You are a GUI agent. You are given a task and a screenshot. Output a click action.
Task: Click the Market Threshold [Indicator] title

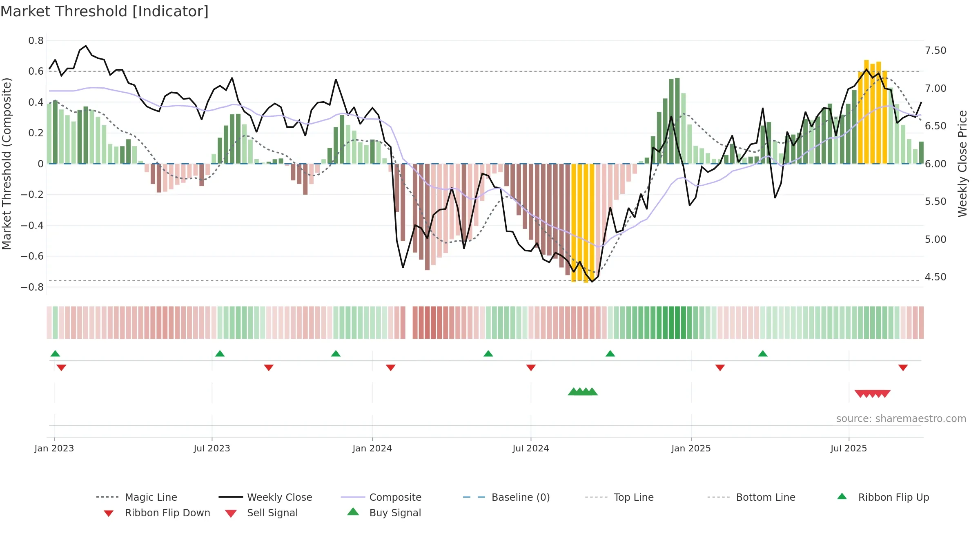coord(105,11)
